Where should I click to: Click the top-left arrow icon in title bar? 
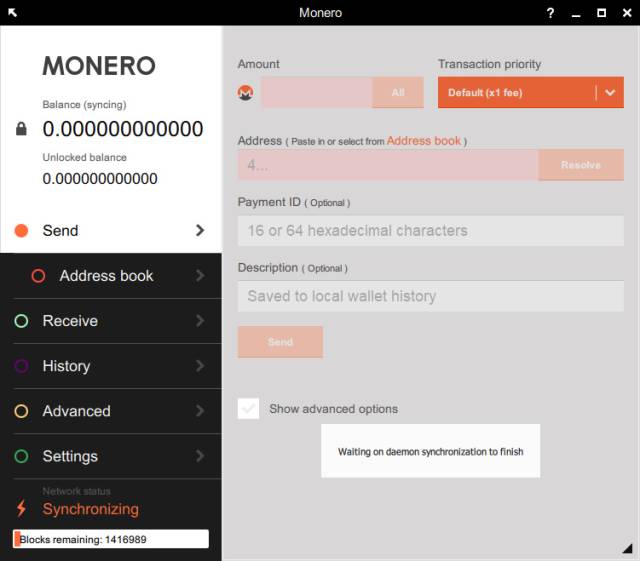pos(12,12)
